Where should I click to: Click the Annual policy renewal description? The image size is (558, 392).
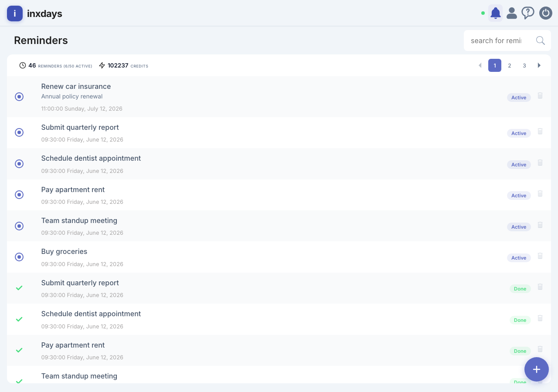[x=72, y=96]
